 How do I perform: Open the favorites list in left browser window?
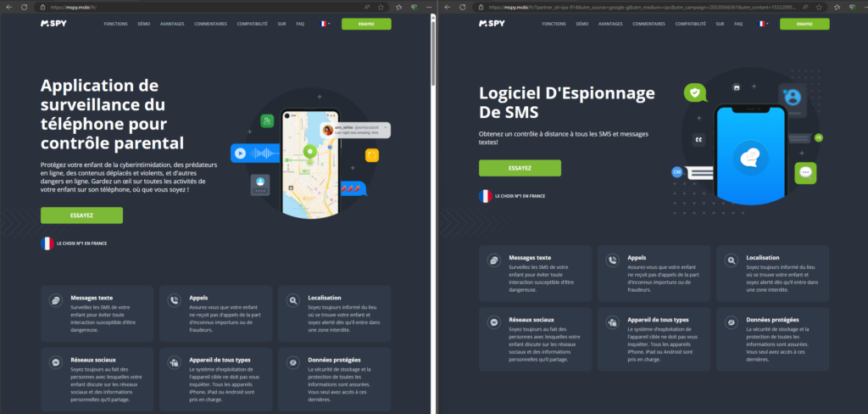[398, 7]
